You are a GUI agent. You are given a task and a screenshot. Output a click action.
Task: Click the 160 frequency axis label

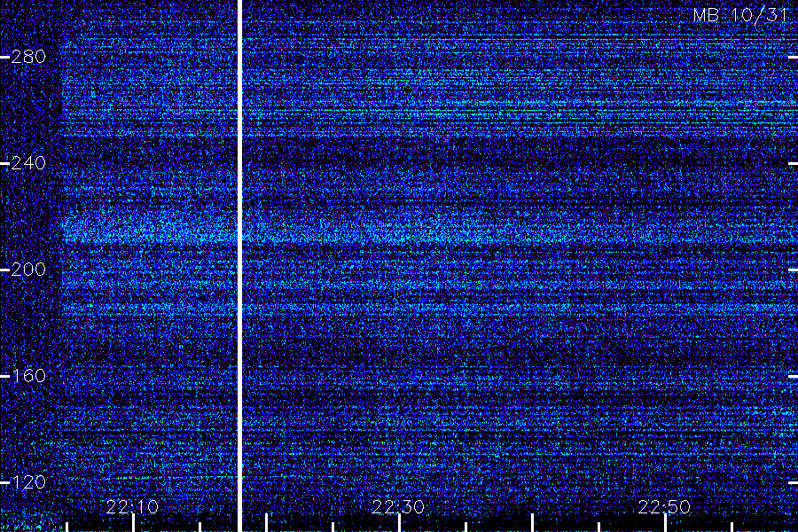coord(28,376)
